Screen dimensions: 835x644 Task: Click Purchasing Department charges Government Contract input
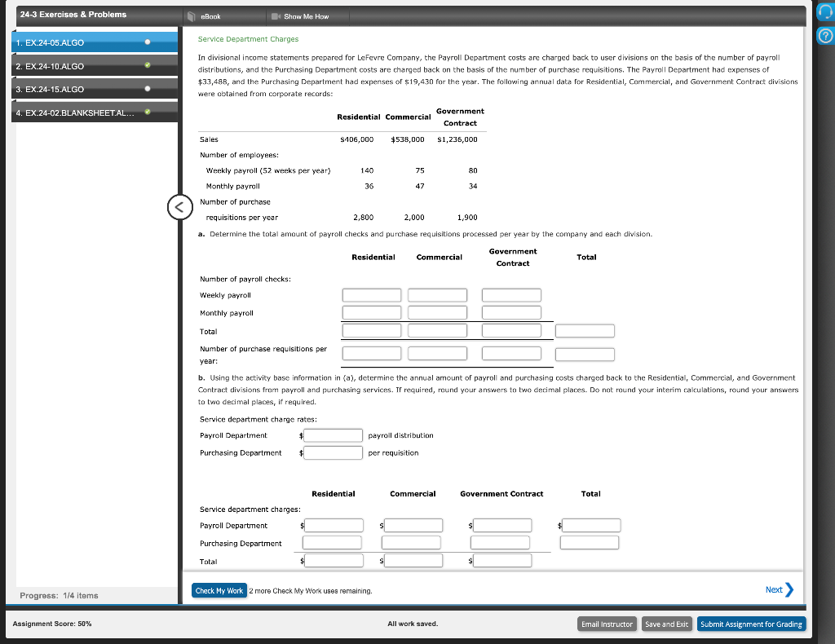pos(500,542)
